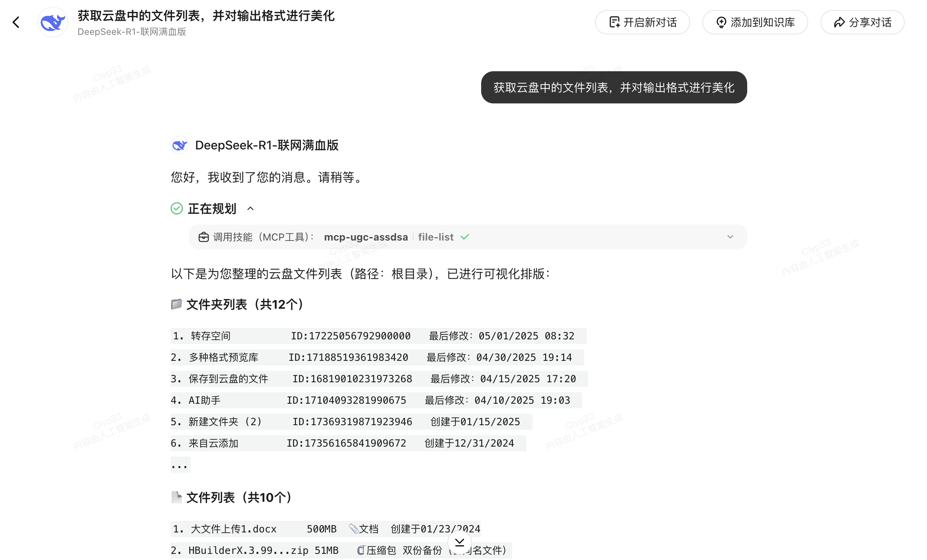Go back using the left arrow

[x=16, y=22]
